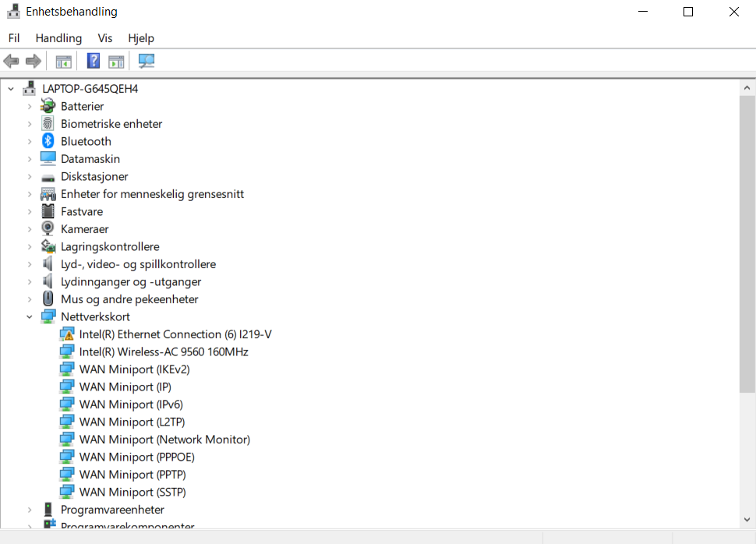Click the Biometriske enheter fingerprint icon
The image size is (756, 544).
(48, 123)
